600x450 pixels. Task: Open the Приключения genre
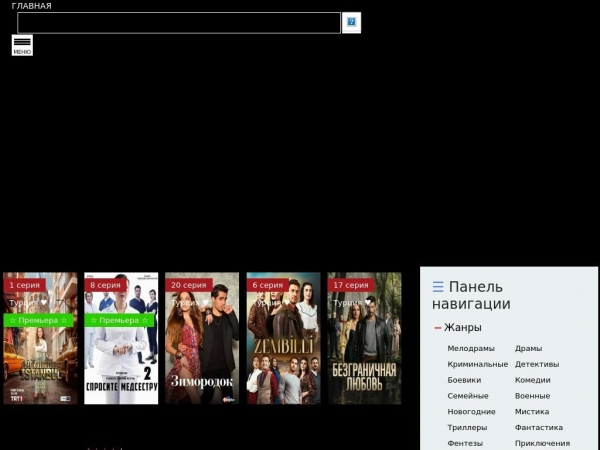coord(542,443)
